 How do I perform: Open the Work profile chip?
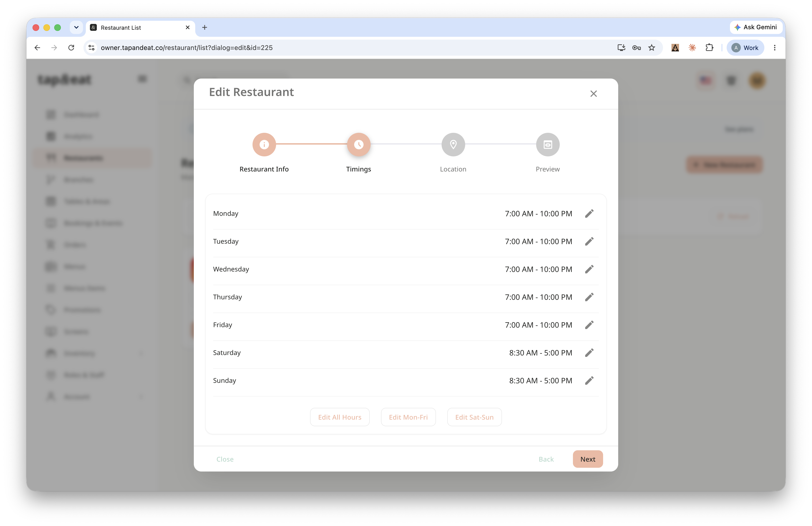[745, 48]
